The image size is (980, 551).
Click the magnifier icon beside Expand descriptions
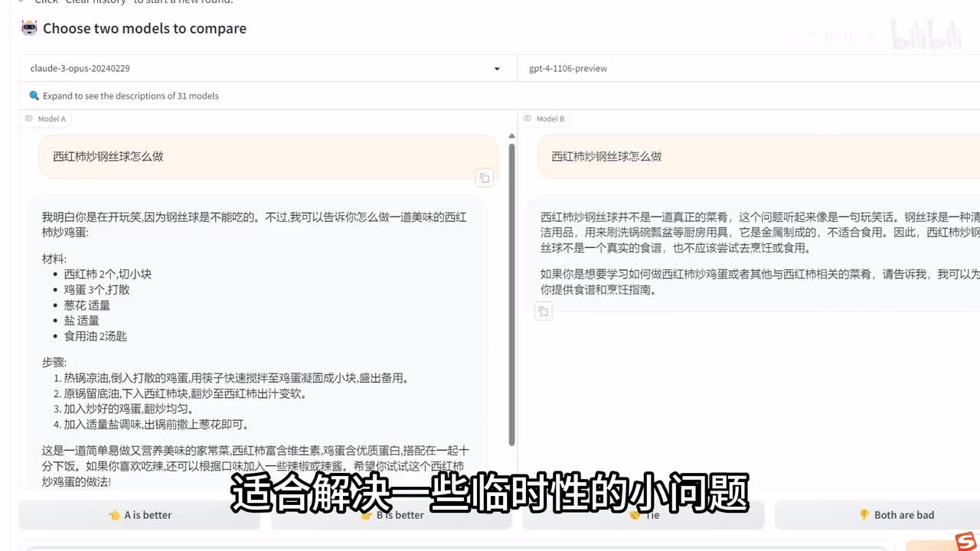(x=34, y=96)
